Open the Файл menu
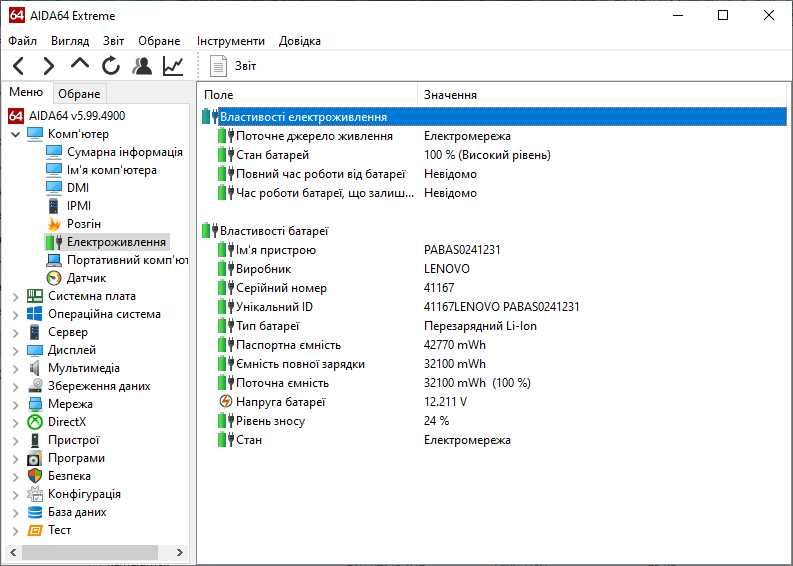Screen dimensions: 793x566 tap(22, 41)
